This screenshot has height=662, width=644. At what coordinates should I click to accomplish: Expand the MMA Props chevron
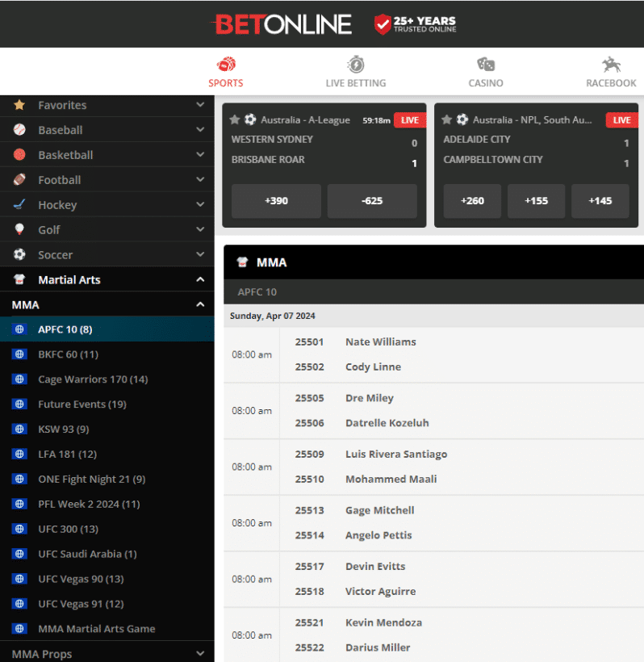(200, 654)
